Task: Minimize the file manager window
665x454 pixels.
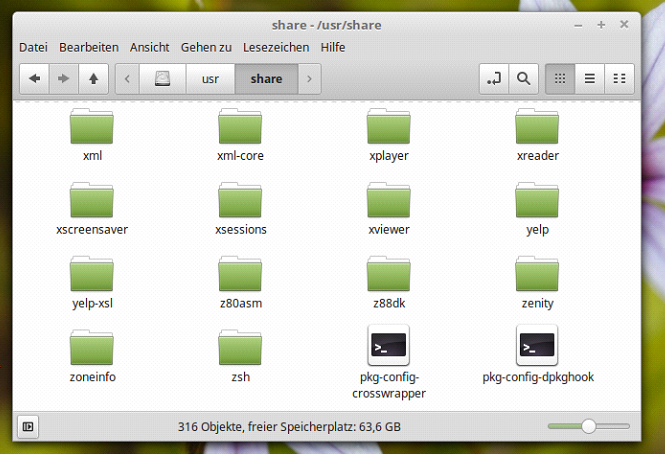Action: tap(578, 25)
